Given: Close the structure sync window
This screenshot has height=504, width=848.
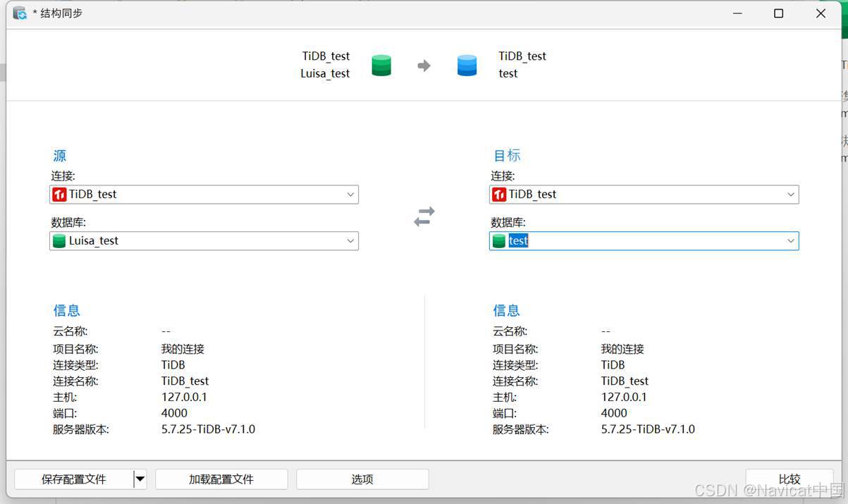Looking at the screenshot, I should (821, 13).
